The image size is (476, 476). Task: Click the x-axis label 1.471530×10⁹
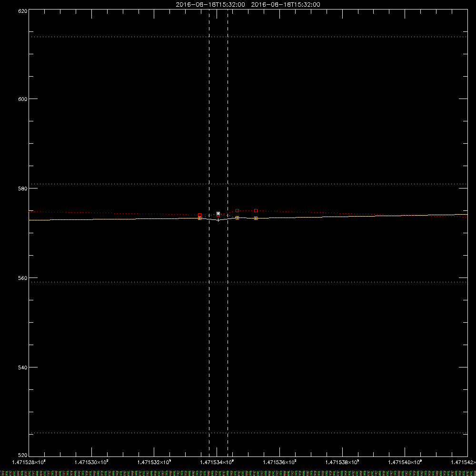click(91, 462)
